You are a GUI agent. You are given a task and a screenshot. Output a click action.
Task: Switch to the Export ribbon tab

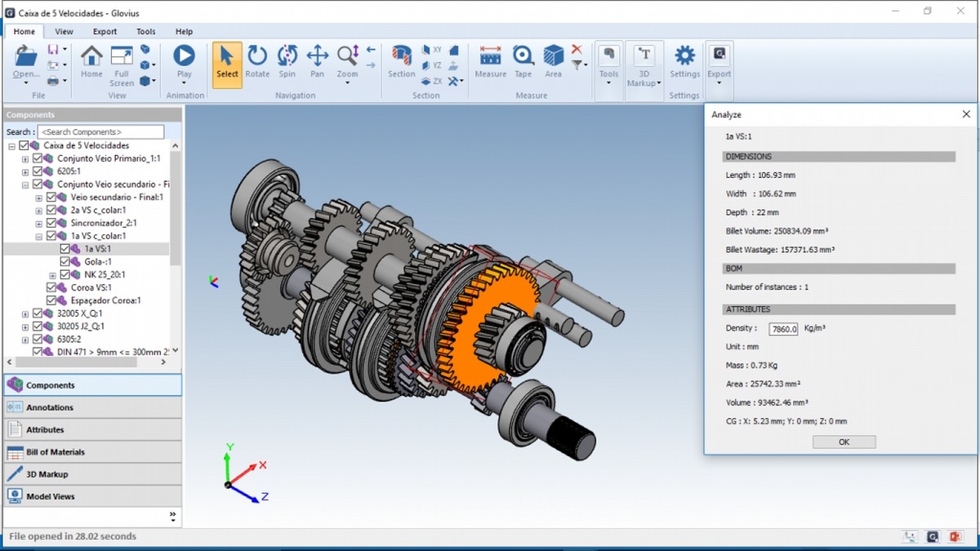click(105, 32)
